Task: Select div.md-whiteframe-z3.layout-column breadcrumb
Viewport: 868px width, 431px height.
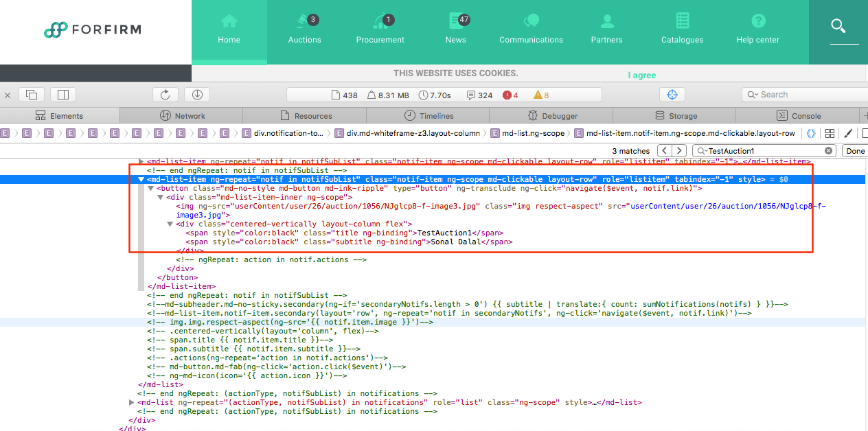Action: [408, 133]
